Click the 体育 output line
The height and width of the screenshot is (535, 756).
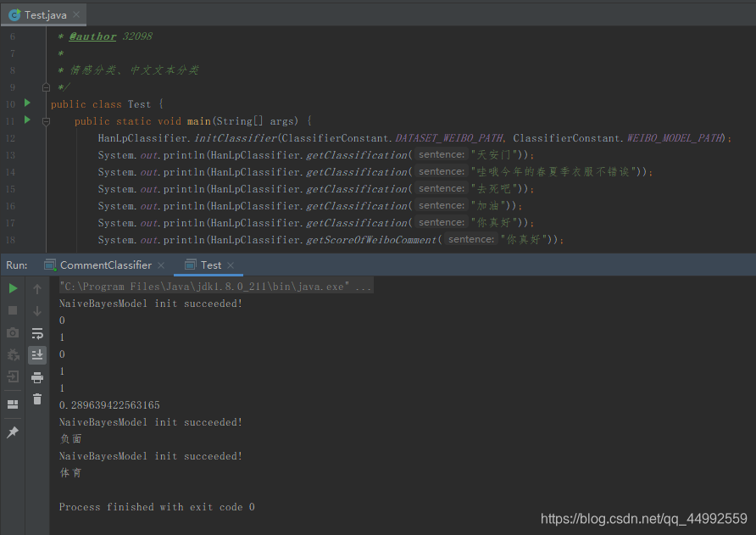(71, 473)
